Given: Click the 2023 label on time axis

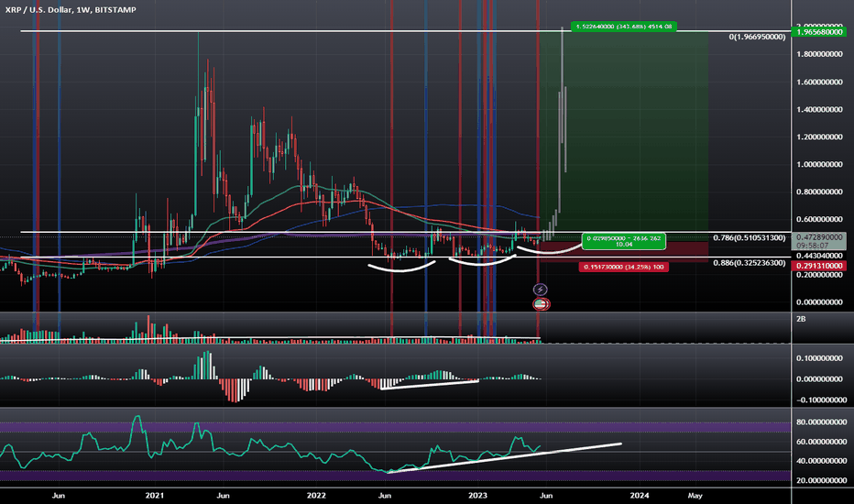Looking at the screenshot, I should (x=477, y=496).
